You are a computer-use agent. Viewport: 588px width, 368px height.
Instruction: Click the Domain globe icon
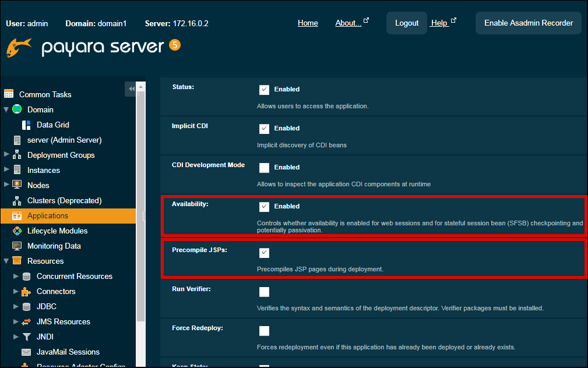click(x=17, y=109)
